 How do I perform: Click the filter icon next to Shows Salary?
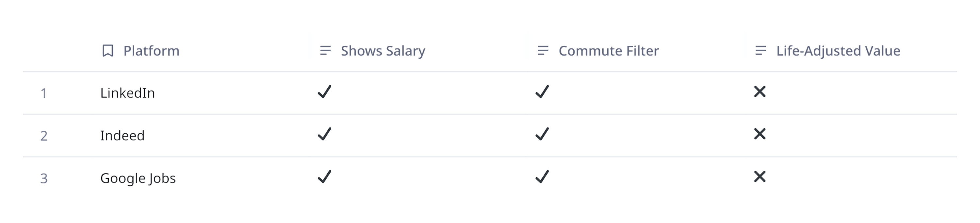325,50
